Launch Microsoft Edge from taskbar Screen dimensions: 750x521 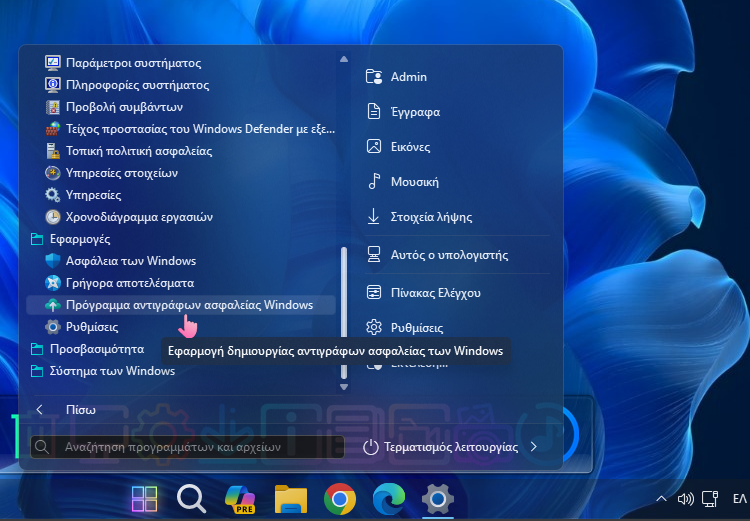pos(389,499)
